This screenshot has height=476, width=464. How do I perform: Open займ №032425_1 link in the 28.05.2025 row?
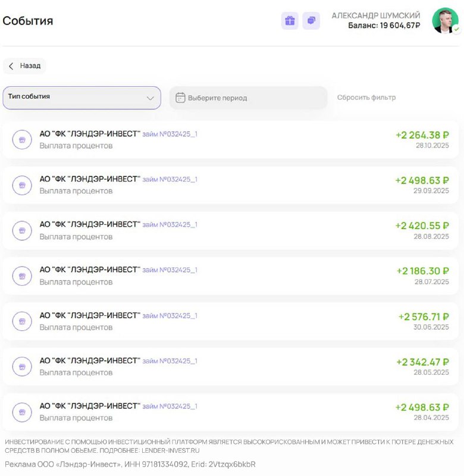pyautogui.click(x=170, y=361)
